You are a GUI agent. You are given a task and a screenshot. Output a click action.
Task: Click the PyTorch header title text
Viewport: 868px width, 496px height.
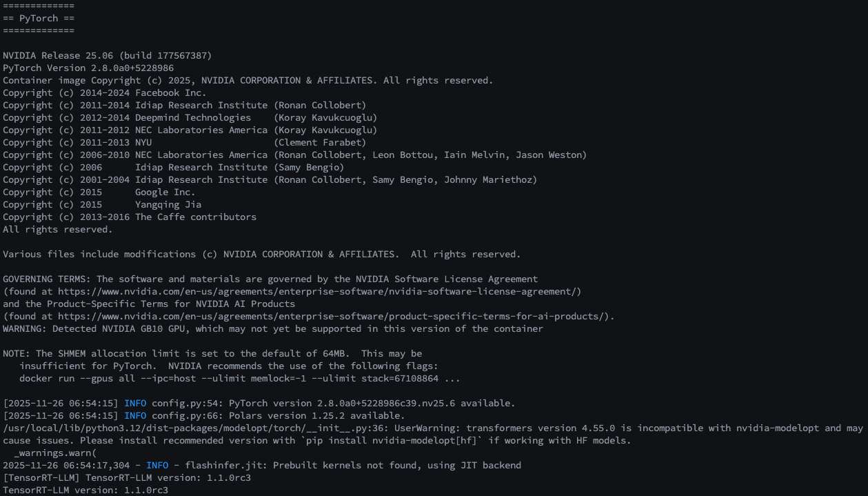(39, 18)
